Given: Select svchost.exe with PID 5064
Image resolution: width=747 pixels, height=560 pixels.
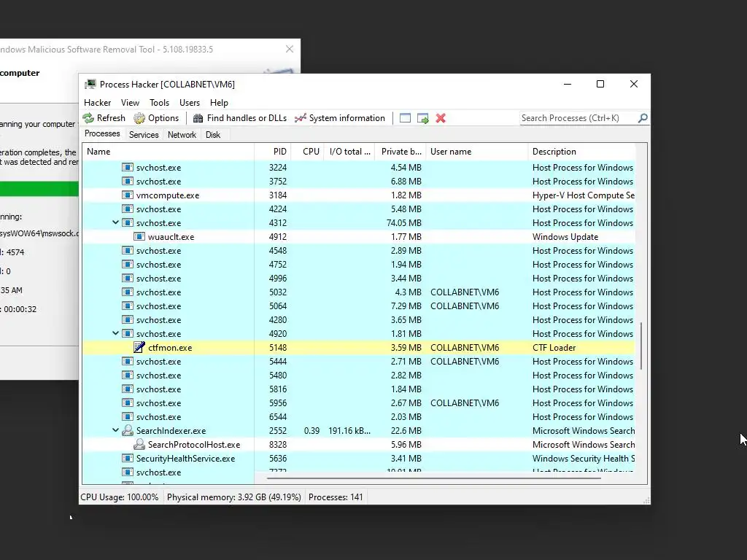Looking at the screenshot, I should [x=359, y=306].
